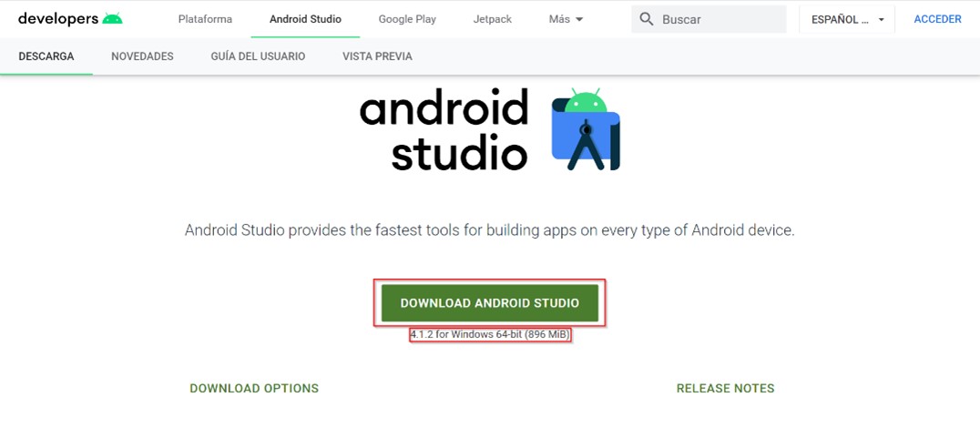
Task: Click the green Android head logo icon
Action: (x=112, y=19)
